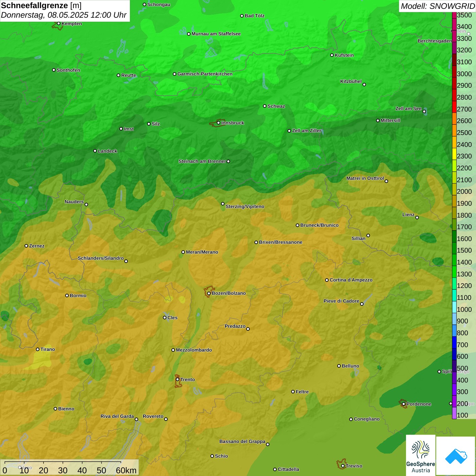Pick the blue 700 legend color swatch

click(454, 342)
